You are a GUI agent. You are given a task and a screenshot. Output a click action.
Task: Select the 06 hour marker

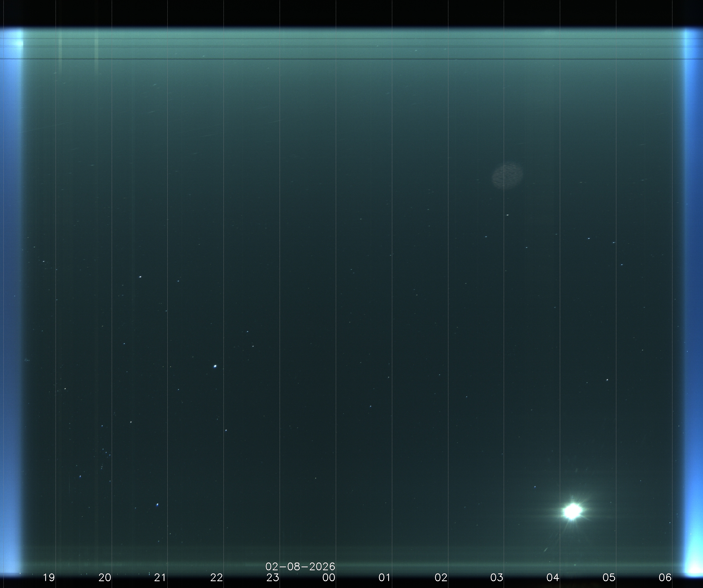pyautogui.click(x=665, y=578)
